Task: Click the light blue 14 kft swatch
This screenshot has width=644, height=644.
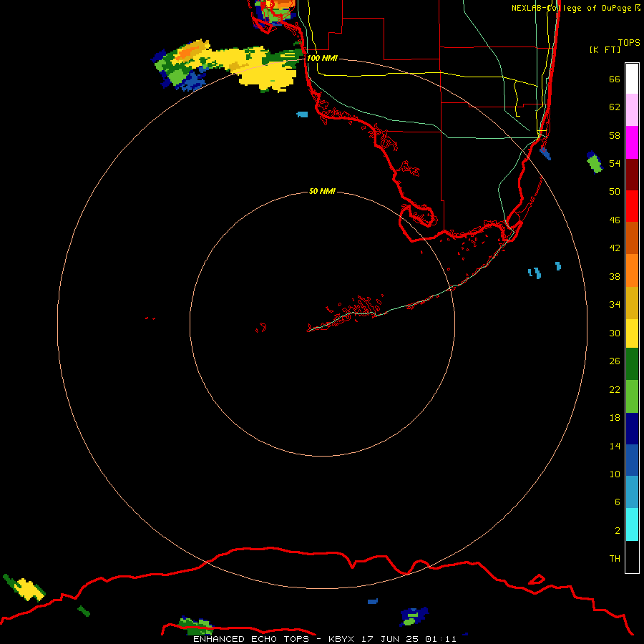Action: (x=632, y=492)
